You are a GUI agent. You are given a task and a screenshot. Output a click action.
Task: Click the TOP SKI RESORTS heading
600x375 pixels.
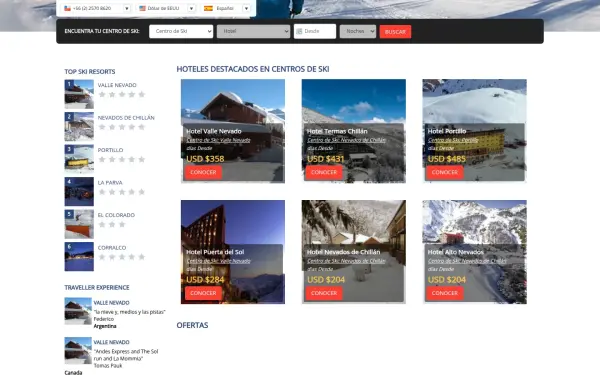click(90, 72)
